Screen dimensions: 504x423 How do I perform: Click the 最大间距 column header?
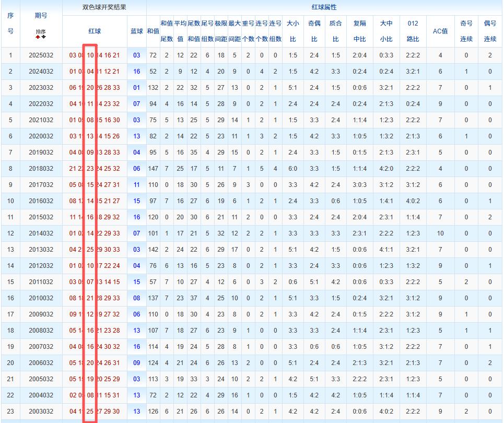[x=235, y=31]
